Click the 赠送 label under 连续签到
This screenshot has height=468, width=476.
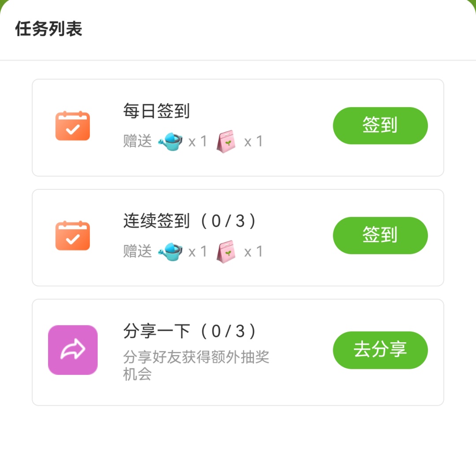point(138,252)
